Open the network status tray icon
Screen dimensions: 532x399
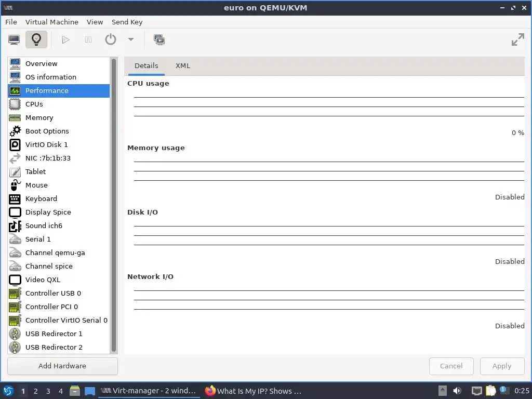pos(477,391)
